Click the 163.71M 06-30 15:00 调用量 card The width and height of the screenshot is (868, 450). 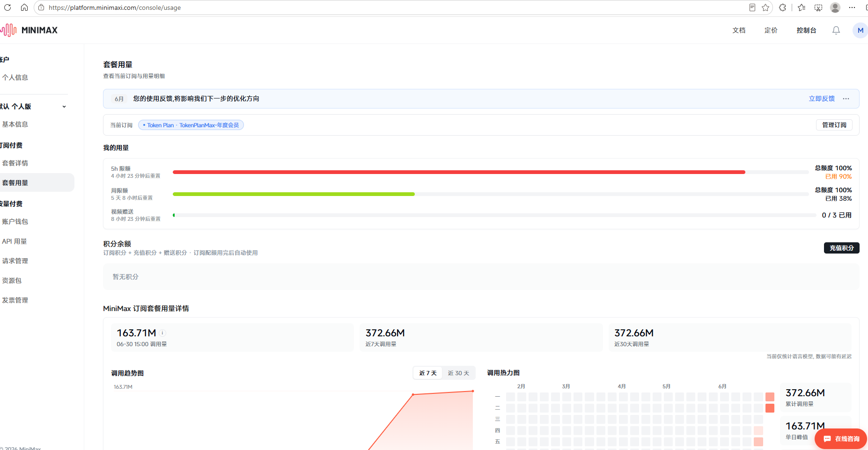[232, 337]
